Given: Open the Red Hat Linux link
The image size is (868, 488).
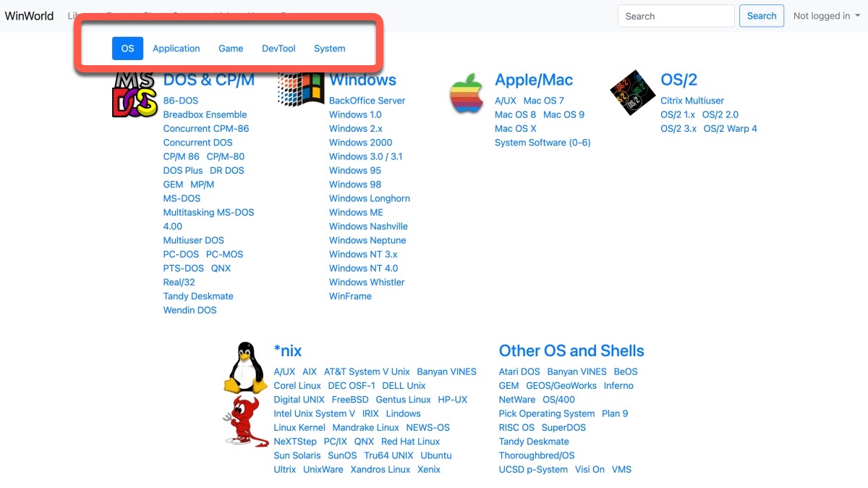Looking at the screenshot, I should tap(410, 442).
